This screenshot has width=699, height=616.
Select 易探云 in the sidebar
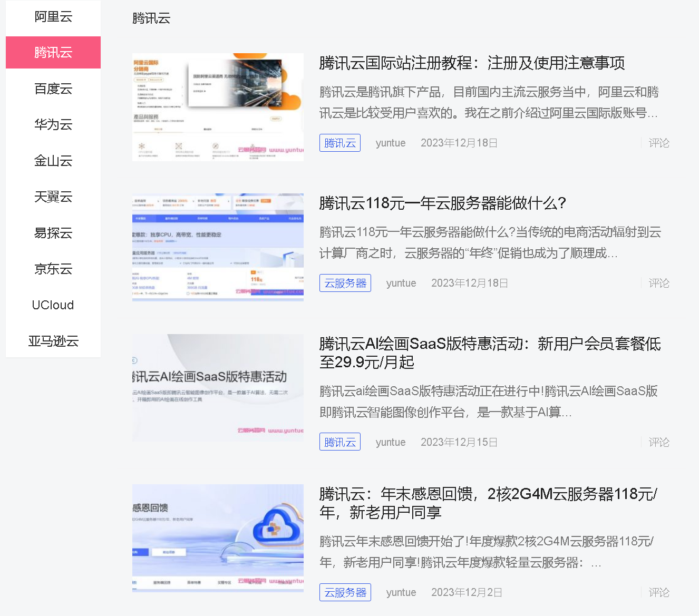pos(53,233)
